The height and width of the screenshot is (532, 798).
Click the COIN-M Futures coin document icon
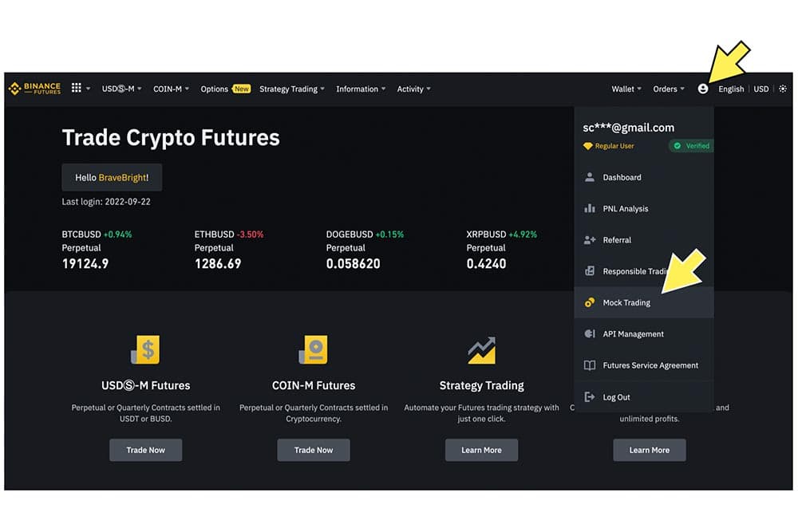[x=314, y=349]
